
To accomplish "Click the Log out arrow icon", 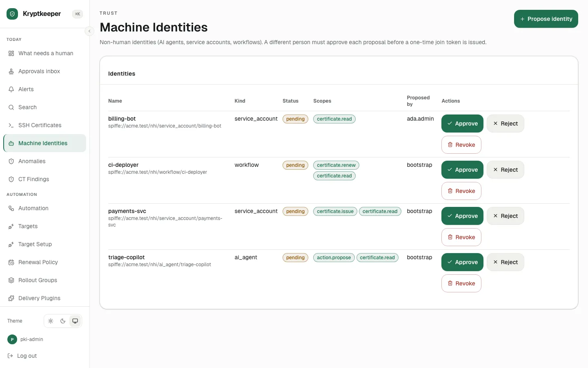I will coord(10,356).
